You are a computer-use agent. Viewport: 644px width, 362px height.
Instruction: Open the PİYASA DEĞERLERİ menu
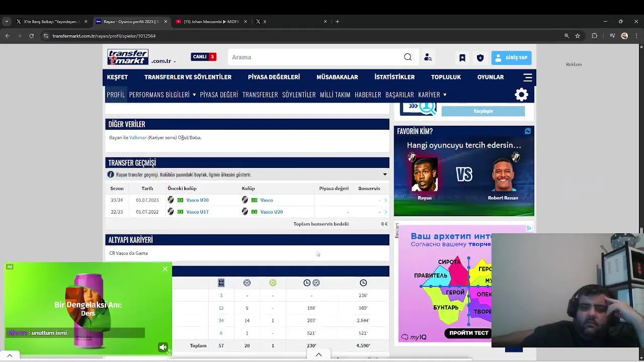click(x=274, y=77)
